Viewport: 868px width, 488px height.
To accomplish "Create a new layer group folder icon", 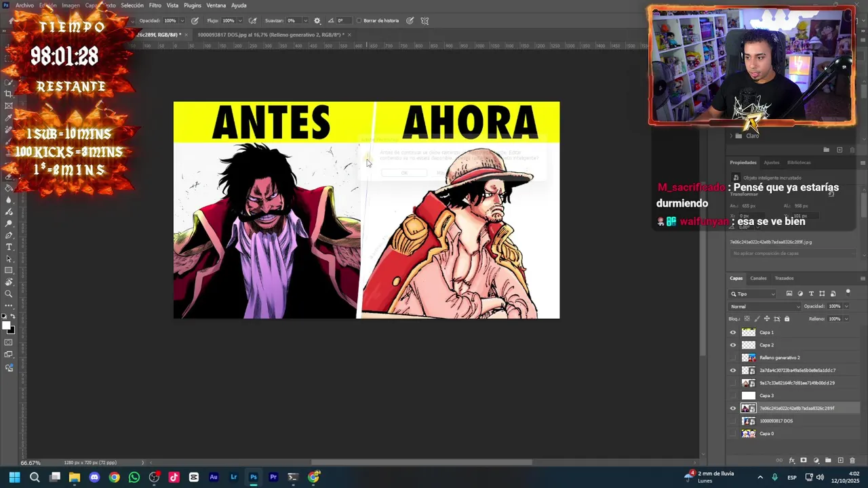I will pyautogui.click(x=828, y=461).
